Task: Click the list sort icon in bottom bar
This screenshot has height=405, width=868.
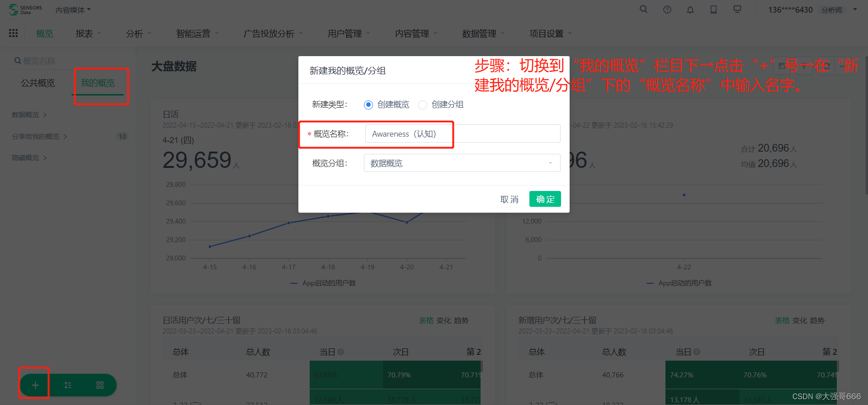Action: 68,385
